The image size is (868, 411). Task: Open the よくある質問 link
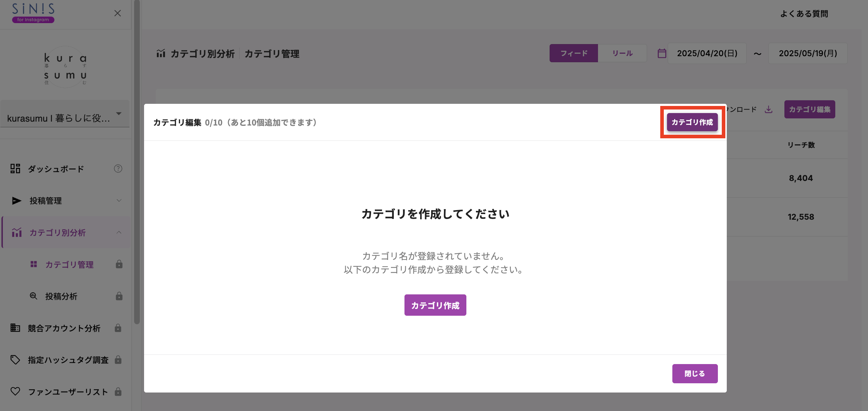tap(803, 14)
